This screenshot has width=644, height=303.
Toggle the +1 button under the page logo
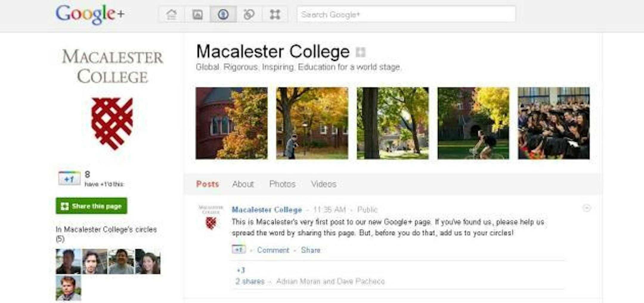click(x=69, y=179)
